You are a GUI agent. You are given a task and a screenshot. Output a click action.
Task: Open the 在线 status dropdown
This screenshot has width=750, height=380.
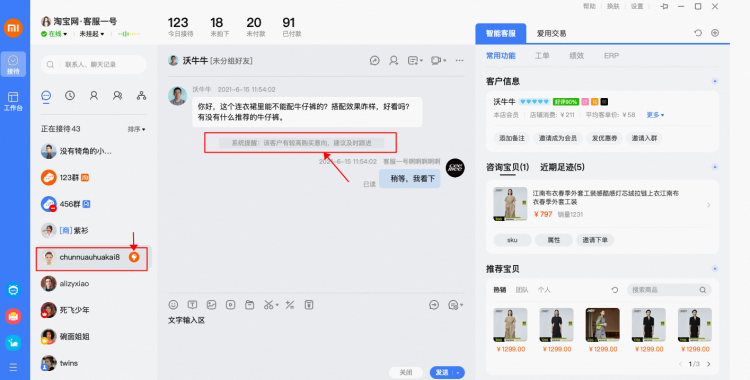54,34
